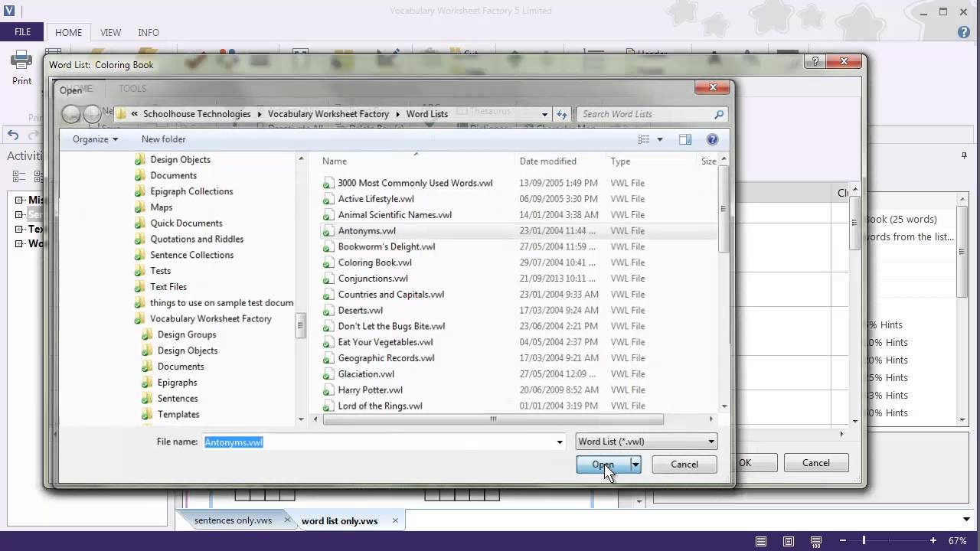Open the Help question mark in the ribbon
This screenshot has width=980, height=551.
(x=964, y=32)
